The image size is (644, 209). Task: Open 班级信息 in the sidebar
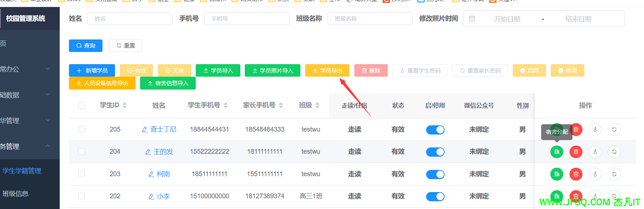click(15, 194)
